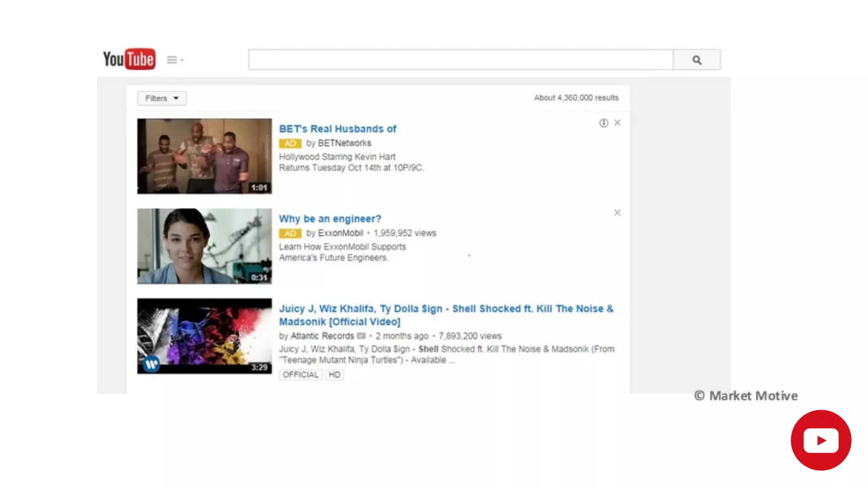Image resolution: width=868 pixels, height=488 pixels.
Task: Click the search magnifier button
Action: (x=696, y=60)
